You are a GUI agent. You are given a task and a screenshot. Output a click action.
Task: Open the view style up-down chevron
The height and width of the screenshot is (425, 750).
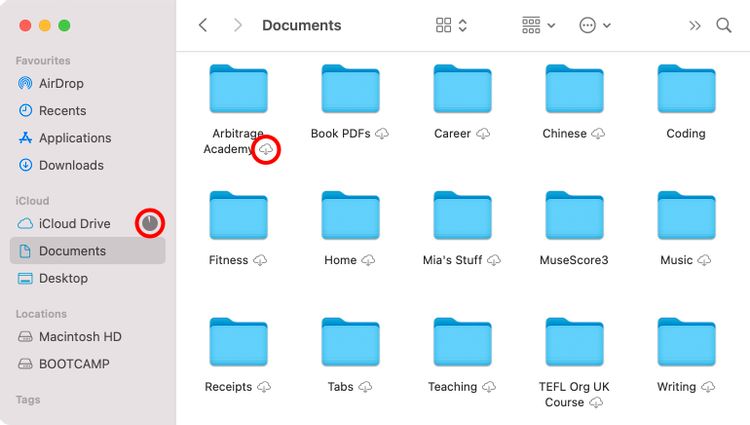(463, 25)
